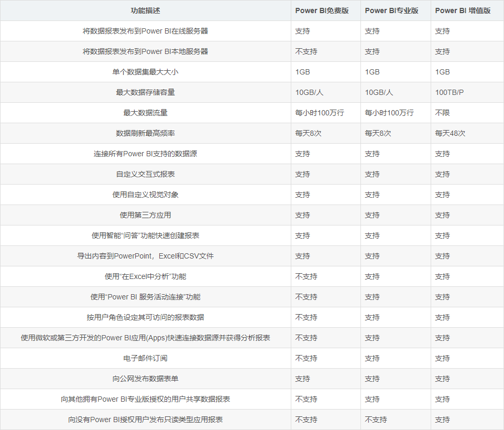
Task: Click 向没有Power BI授权用户发布只读类型应用报表 cell
Action: click(145, 420)
